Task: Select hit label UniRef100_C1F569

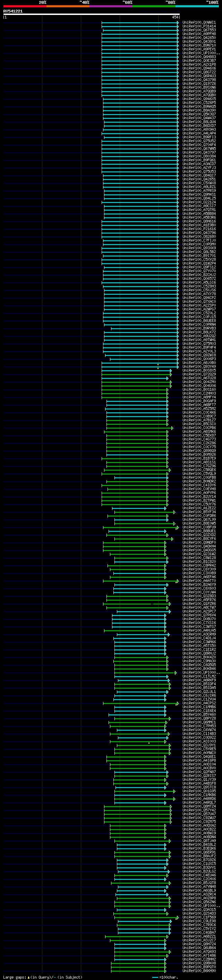Action: pyautogui.click(x=199, y=917)
